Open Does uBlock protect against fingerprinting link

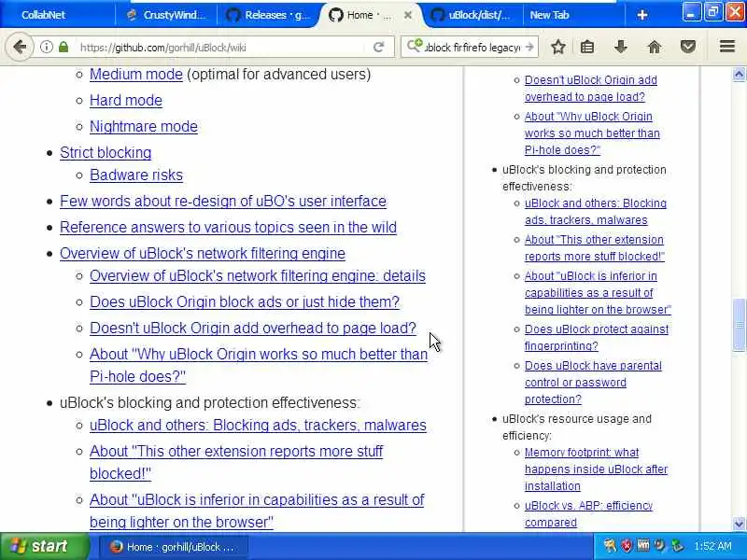597,338
